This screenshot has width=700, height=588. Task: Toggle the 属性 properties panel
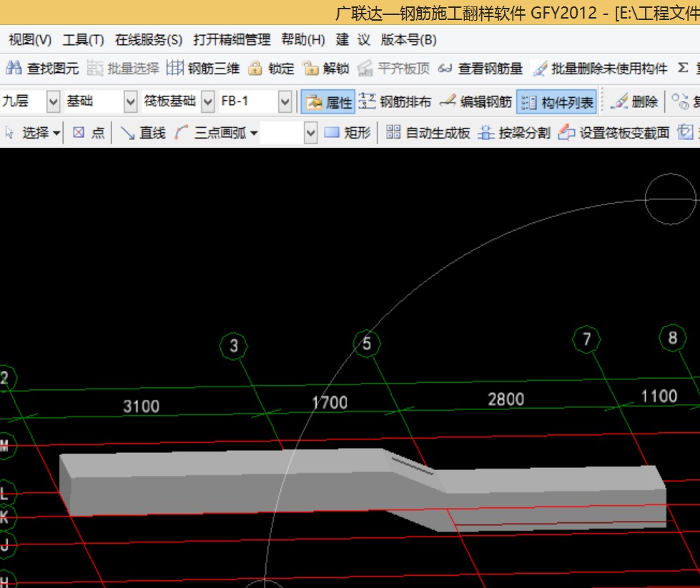[x=328, y=102]
